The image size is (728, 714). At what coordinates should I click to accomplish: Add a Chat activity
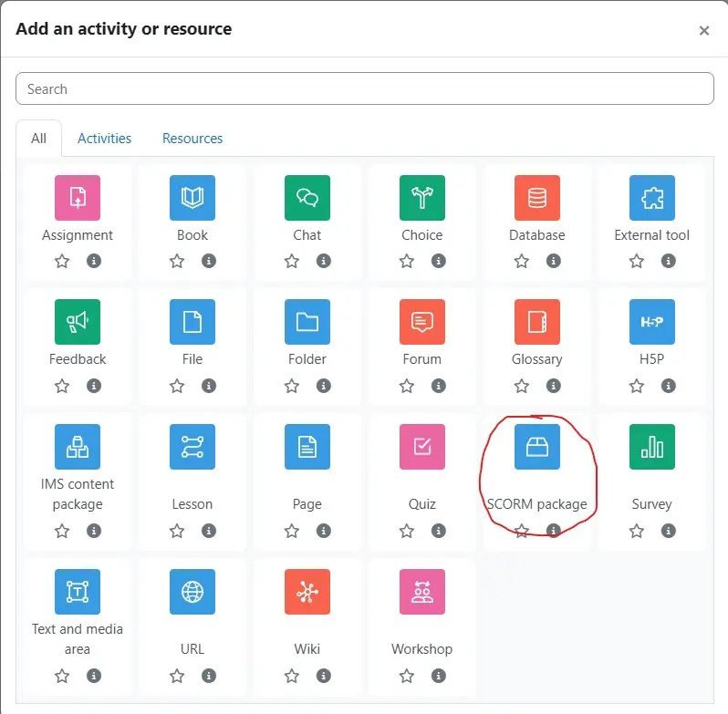pos(307,198)
